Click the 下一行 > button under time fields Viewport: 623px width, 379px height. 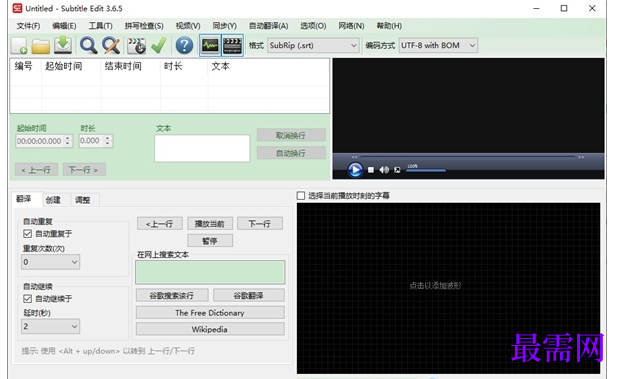(x=84, y=170)
